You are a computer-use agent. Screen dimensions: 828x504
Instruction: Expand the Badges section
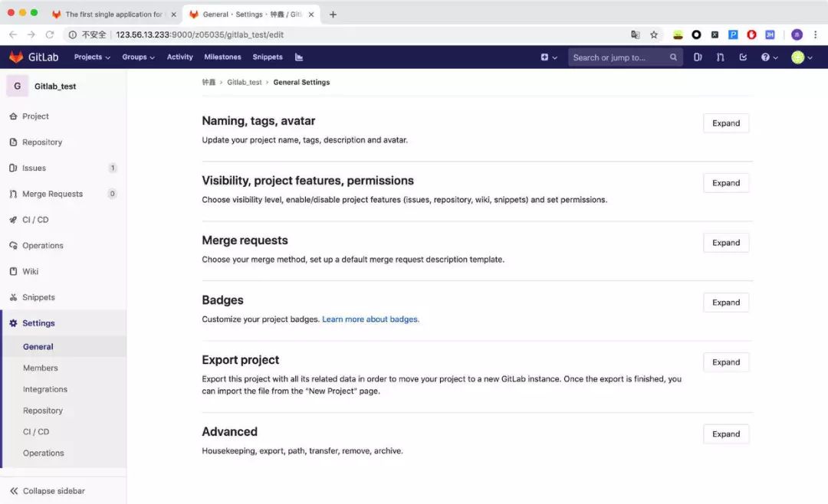(x=726, y=303)
